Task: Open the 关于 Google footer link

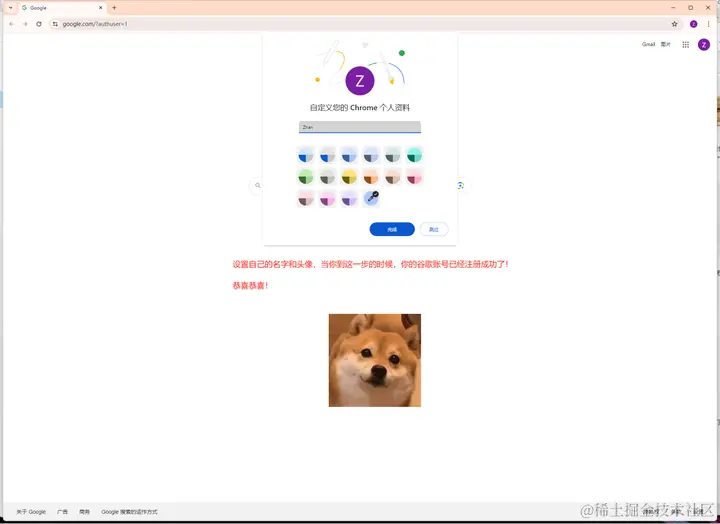Action: [x=31, y=512]
